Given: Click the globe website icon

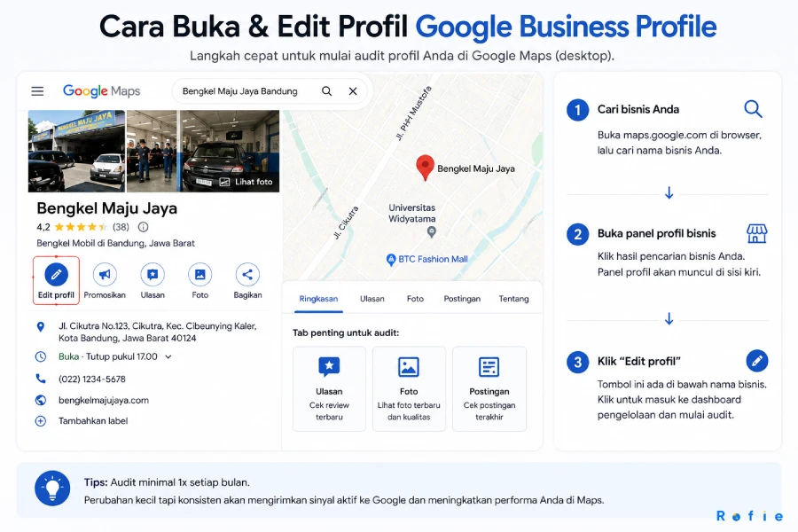Looking at the screenshot, I should 41,400.
